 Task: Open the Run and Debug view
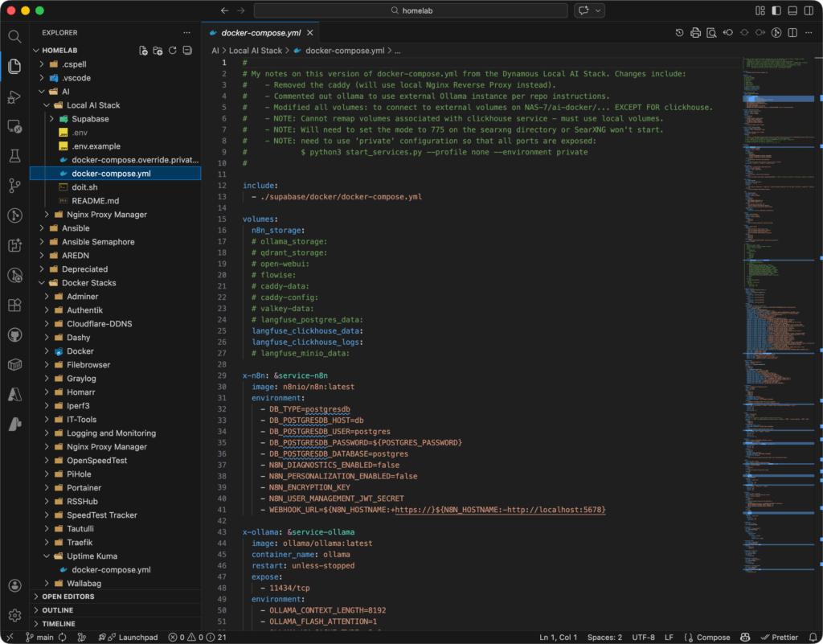pyautogui.click(x=14, y=98)
